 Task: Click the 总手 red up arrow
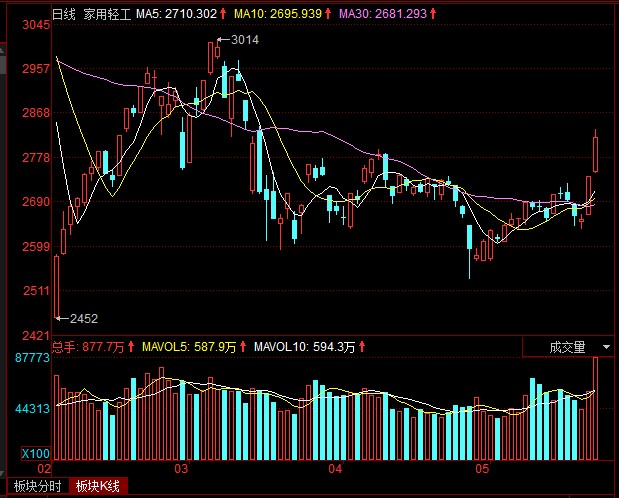(x=130, y=347)
